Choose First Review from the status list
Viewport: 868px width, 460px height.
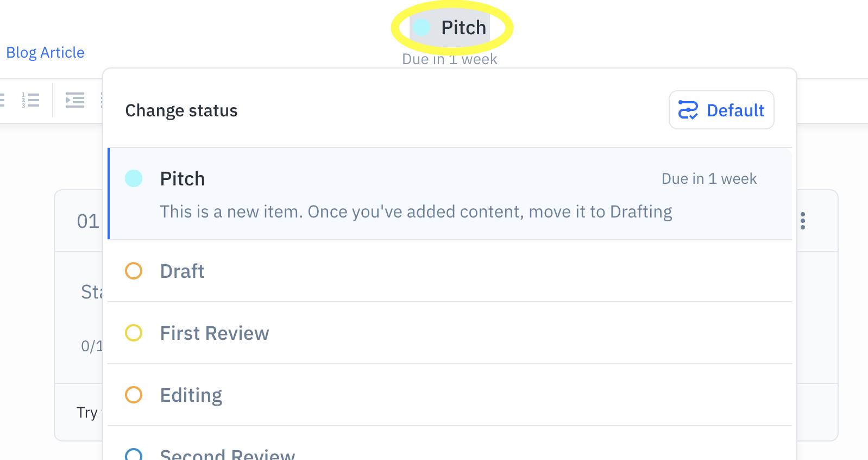450,333
